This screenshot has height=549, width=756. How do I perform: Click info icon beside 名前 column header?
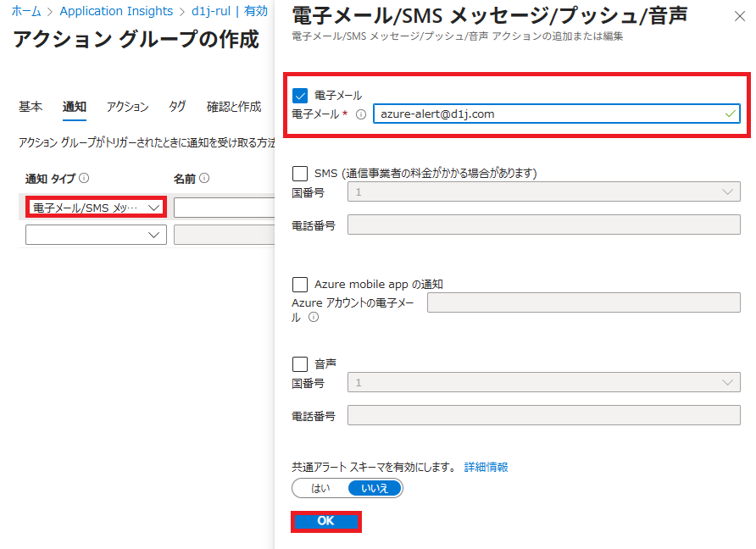coord(205,179)
